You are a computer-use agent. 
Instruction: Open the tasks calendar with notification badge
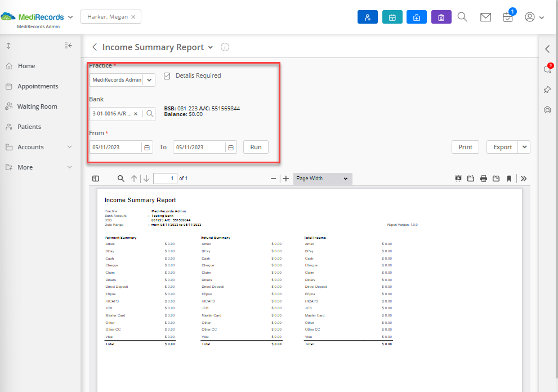508,16
